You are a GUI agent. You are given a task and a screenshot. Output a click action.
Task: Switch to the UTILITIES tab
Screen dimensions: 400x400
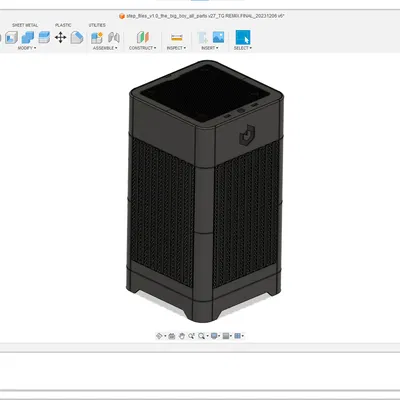(x=97, y=25)
